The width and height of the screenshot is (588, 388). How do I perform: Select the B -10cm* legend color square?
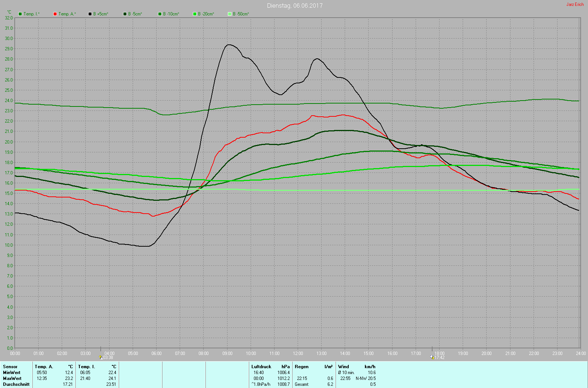click(160, 14)
